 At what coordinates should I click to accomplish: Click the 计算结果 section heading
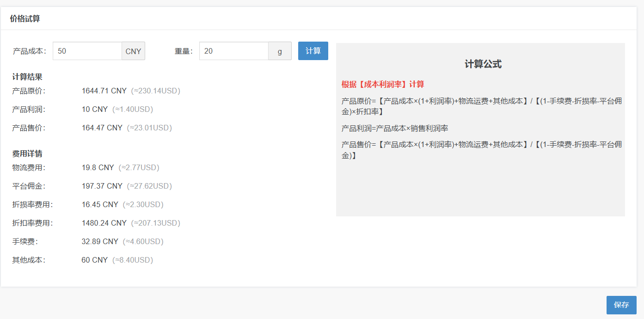(27, 77)
